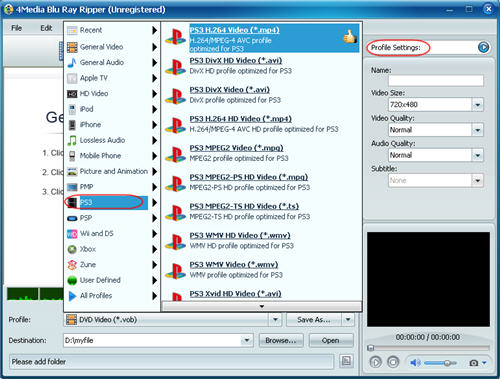The height and width of the screenshot is (379, 500).
Task: Expand the Profile Settings panel arrow
Action: pyautogui.click(x=483, y=47)
